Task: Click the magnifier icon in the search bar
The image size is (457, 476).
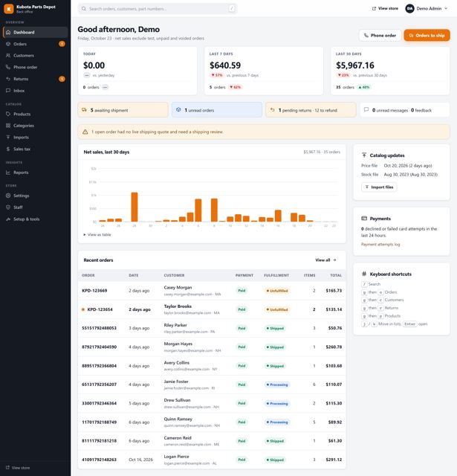Action: (84, 9)
